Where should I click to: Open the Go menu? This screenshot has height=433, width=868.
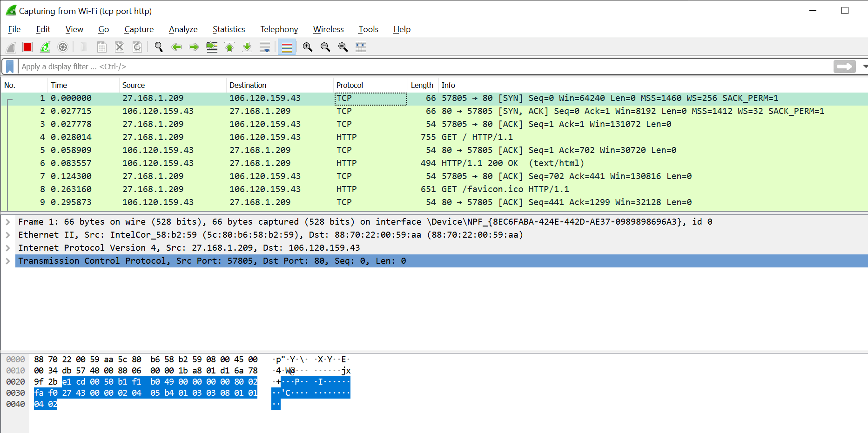[104, 29]
